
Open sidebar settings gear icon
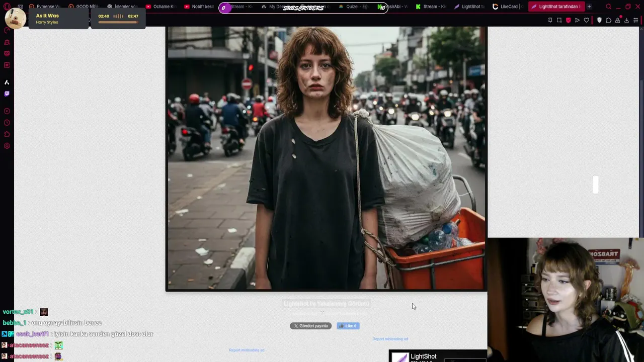[x=7, y=146]
